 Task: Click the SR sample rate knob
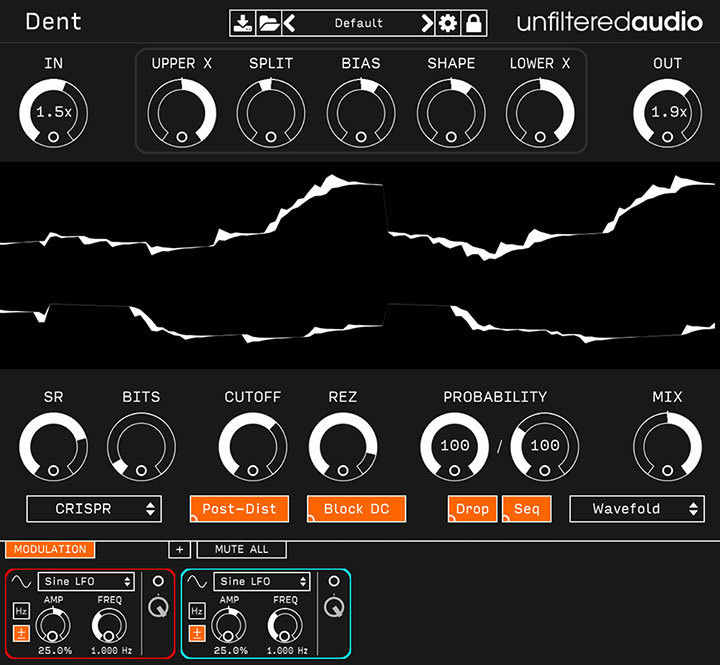tap(53, 446)
